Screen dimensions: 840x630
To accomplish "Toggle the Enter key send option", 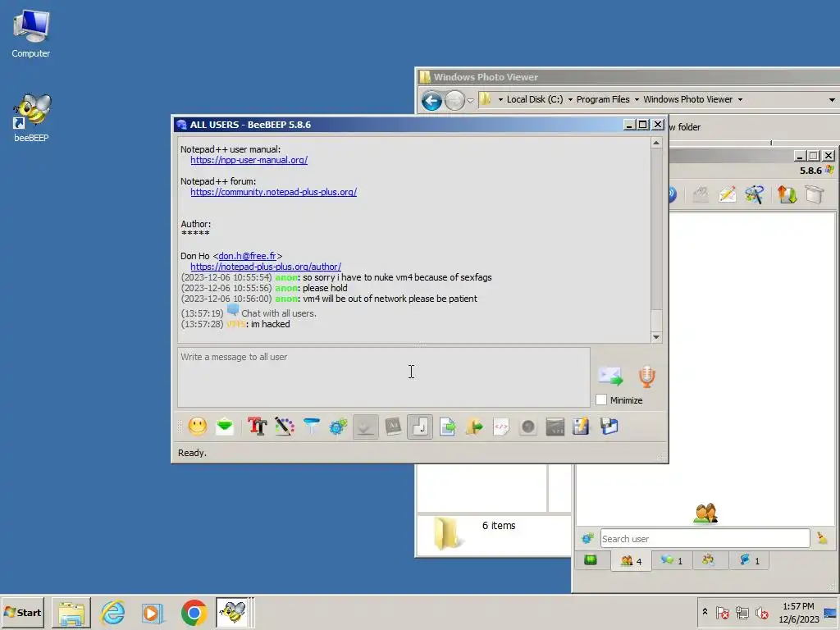I will 420,427.
